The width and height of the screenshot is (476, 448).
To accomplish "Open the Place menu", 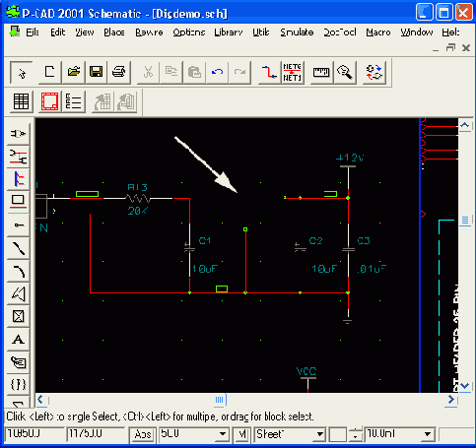I will tap(114, 32).
